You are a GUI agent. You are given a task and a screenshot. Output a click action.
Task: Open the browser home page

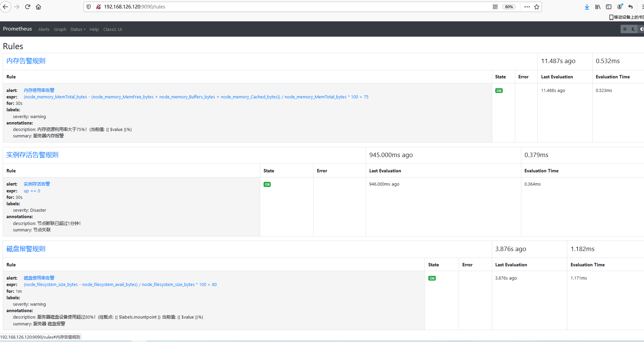[38, 7]
